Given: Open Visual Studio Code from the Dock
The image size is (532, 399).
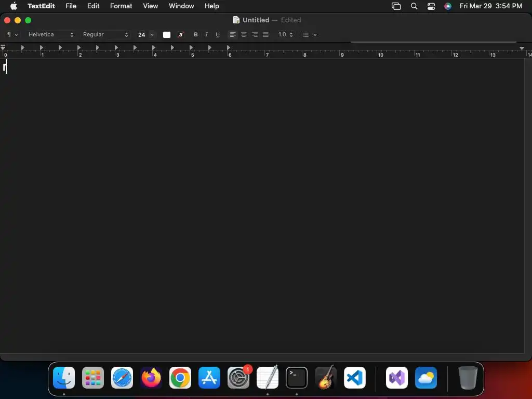Looking at the screenshot, I should pos(355,378).
